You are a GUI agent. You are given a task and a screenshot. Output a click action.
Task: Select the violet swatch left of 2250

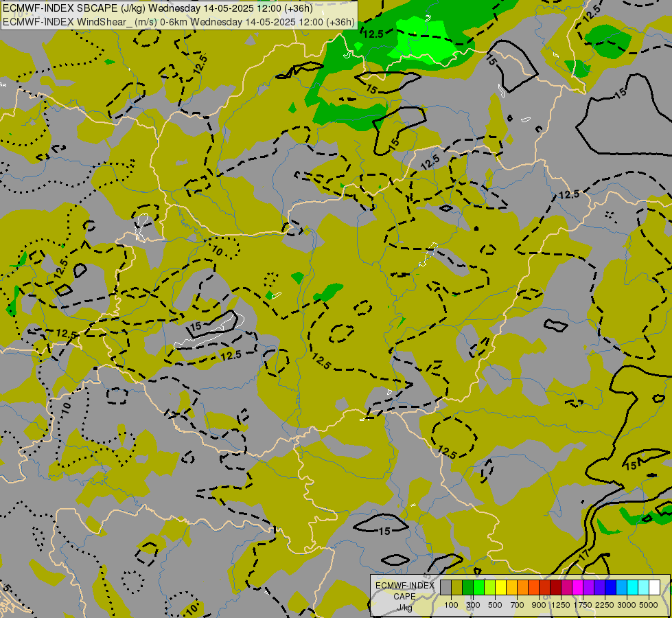point(599,588)
